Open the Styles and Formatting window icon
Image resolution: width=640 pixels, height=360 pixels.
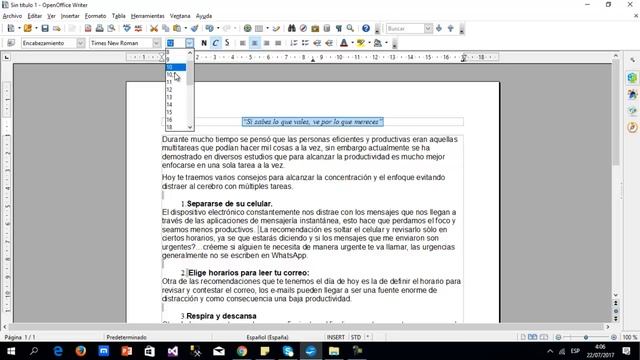pyautogui.click(x=11, y=43)
